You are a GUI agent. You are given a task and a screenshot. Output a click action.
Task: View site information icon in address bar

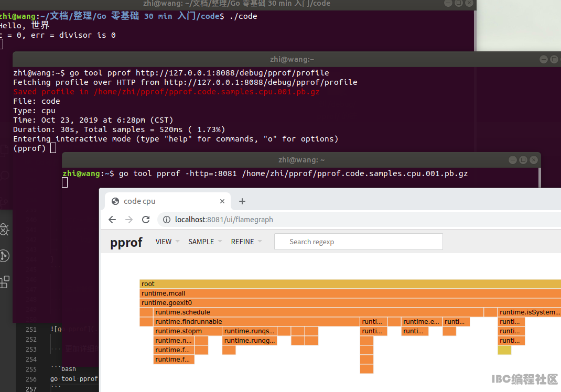click(167, 220)
